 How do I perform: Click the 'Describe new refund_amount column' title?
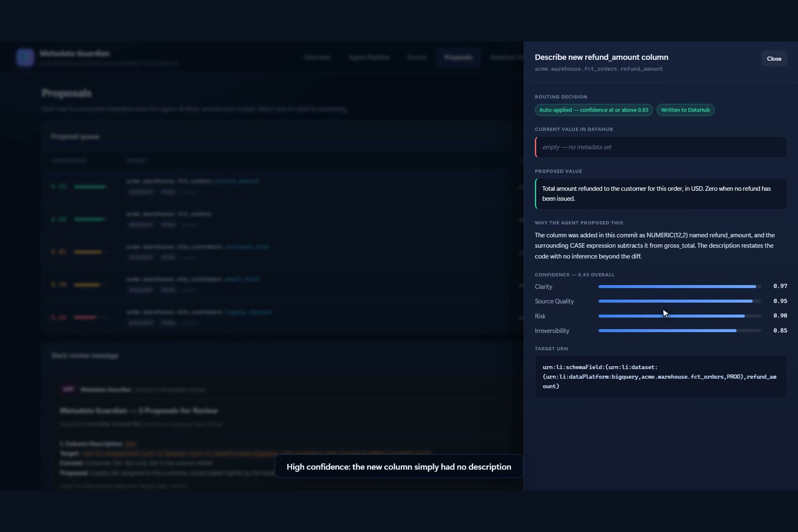point(601,57)
